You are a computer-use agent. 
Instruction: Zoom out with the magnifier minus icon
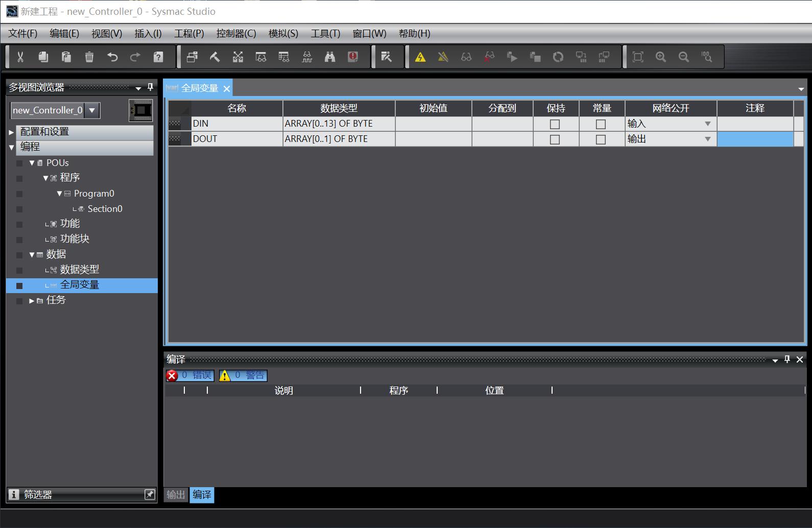click(x=684, y=57)
